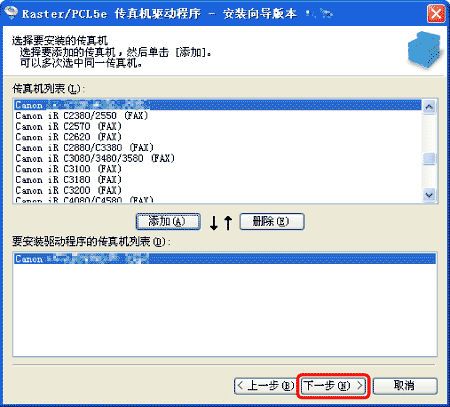The width and height of the screenshot is (450, 407).
Task: Return to previous step with 上一步
Action: (x=264, y=386)
